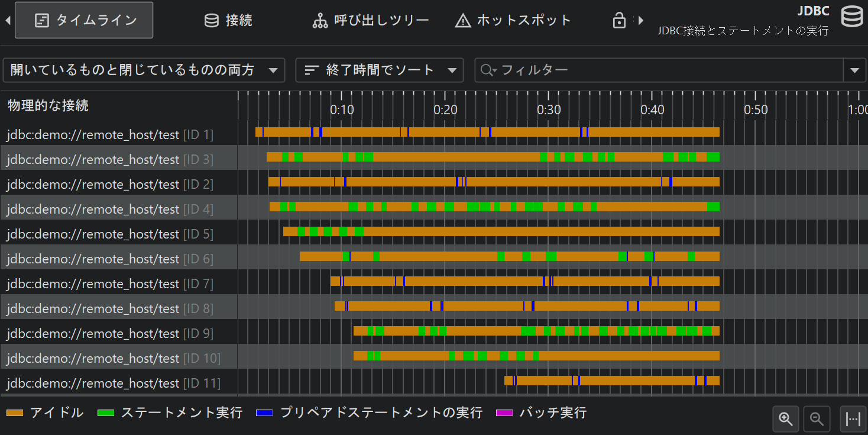Click the timeline bar for connection ID 5
This screenshot has width=868, height=435.
tap(501, 231)
